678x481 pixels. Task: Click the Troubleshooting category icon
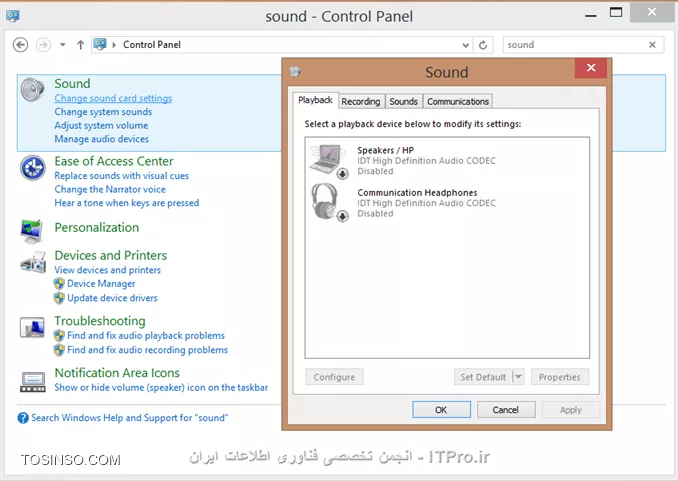tap(32, 327)
